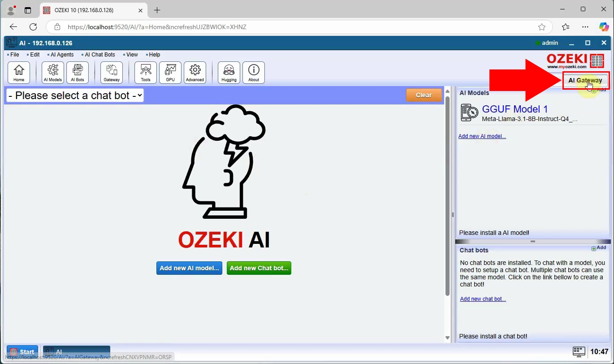The height and width of the screenshot is (364, 614).
Task: Open the Home toolbar icon
Action: click(19, 73)
